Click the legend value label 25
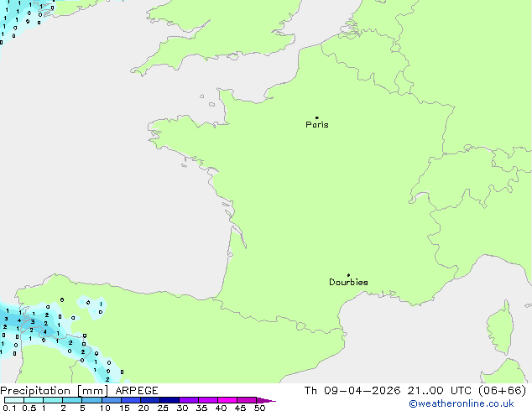This screenshot has height=411, width=532. point(163,408)
